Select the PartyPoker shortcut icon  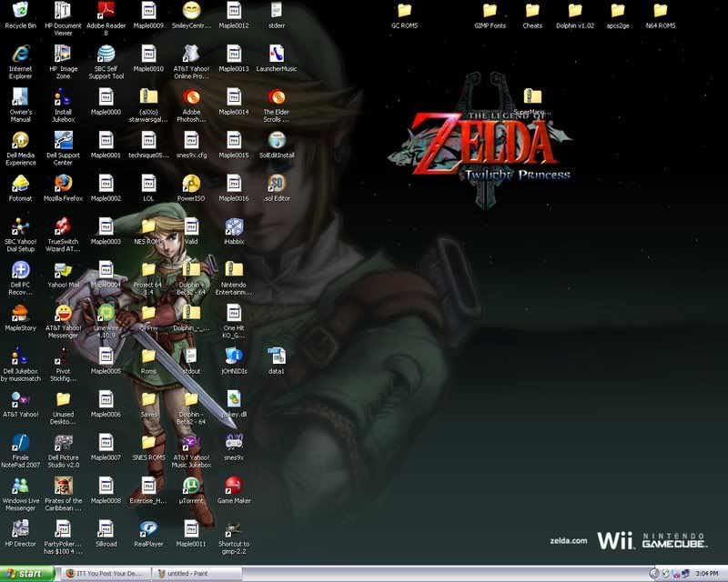coord(63,528)
